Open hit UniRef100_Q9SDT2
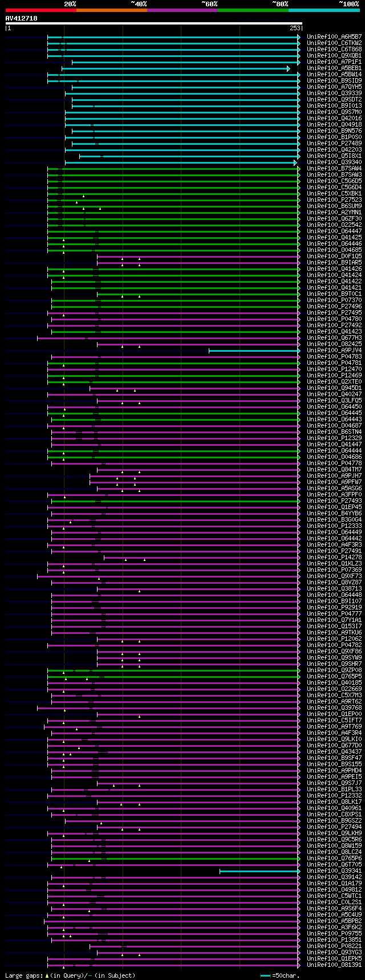Screen dimensions: 365x980 click(334, 99)
